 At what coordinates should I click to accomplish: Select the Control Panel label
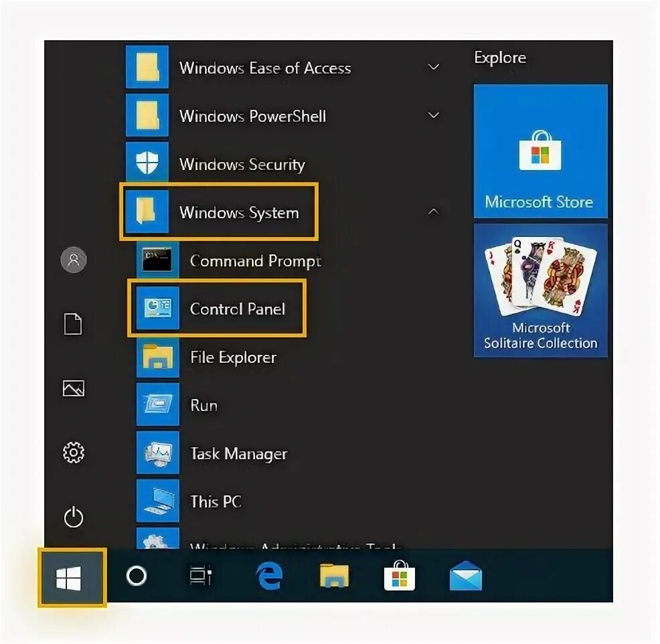point(238,309)
